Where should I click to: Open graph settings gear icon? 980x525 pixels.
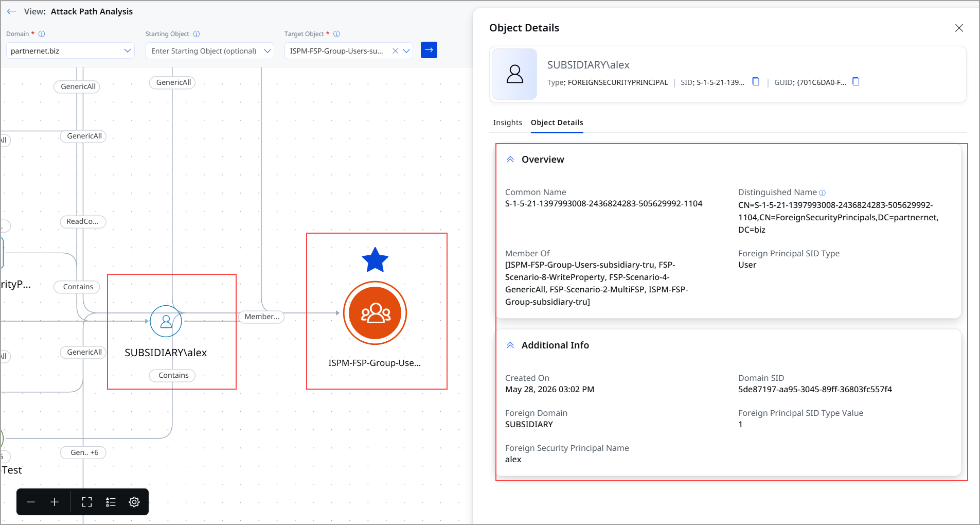click(x=134, y=502)
